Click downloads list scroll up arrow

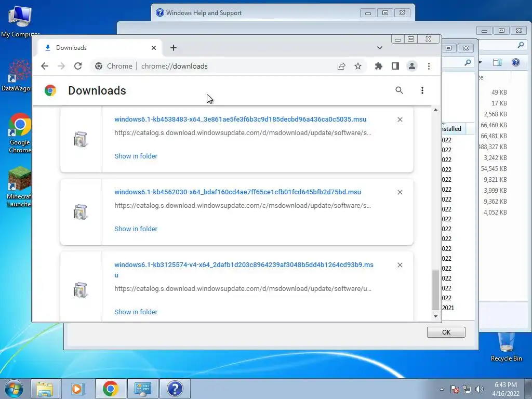436,110
